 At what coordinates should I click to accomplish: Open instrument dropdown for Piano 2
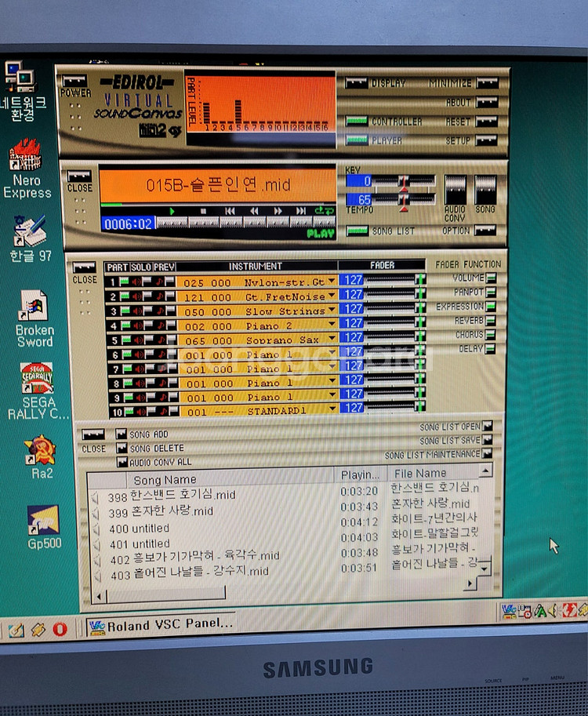pyautogui.click(x=332, y=324)
